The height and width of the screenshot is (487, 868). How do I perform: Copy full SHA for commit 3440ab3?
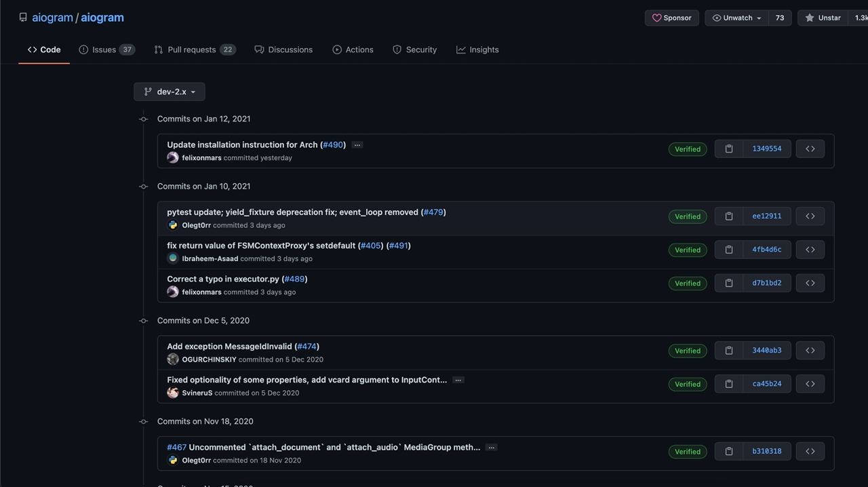729,350
